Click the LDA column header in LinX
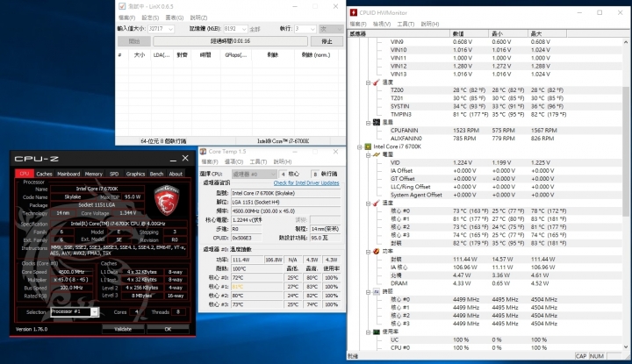 tap(162, 54)
